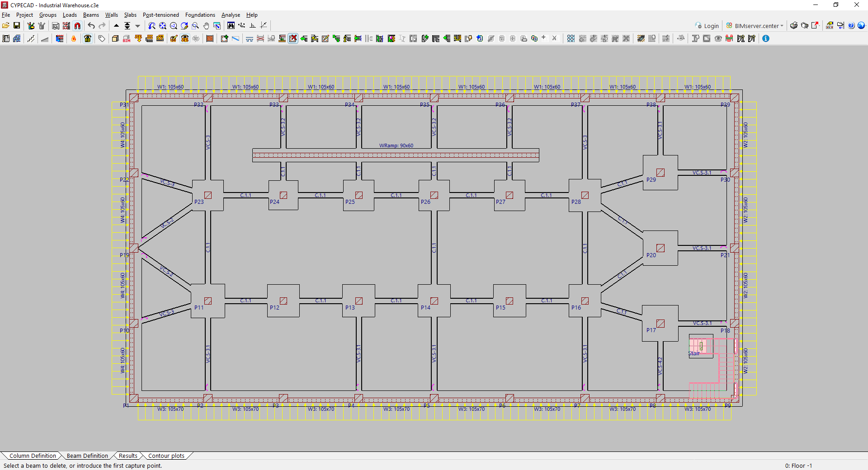The width and height of the screenshot is (868, 470).
Task: Click the red BIM model icon
Action: click(127, 39)
